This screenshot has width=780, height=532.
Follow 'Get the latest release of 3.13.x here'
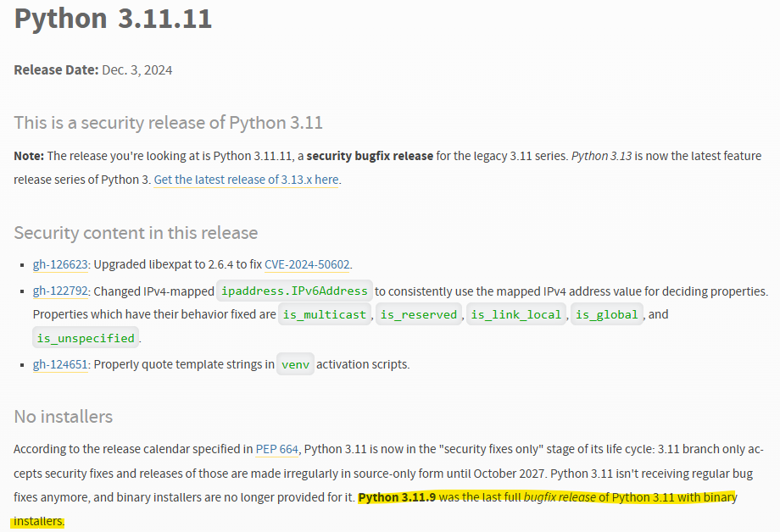(246, 180)
